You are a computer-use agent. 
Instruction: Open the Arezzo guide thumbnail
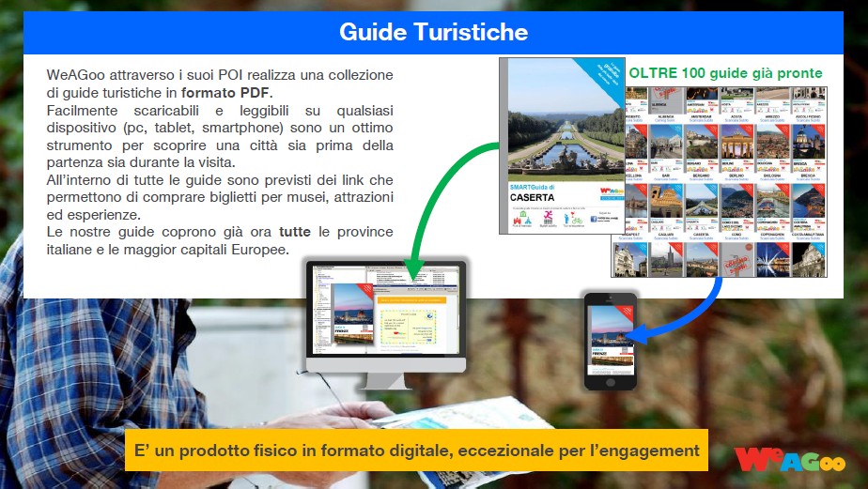tap(772, 100)
